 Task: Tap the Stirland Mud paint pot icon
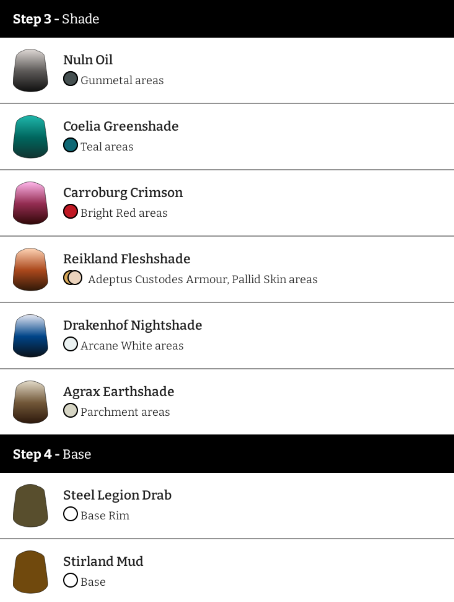[x=30, y=572]
